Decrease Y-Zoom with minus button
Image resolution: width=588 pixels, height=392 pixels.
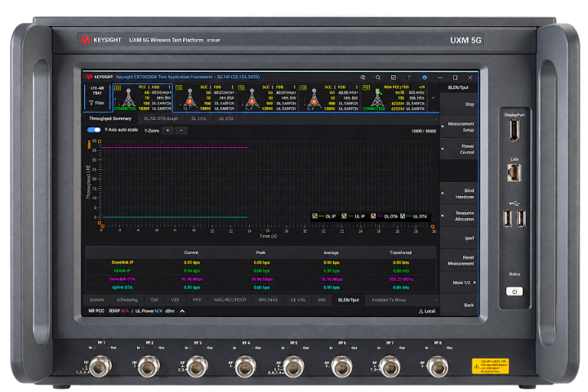pyautogui.click(x=181, y=130)
